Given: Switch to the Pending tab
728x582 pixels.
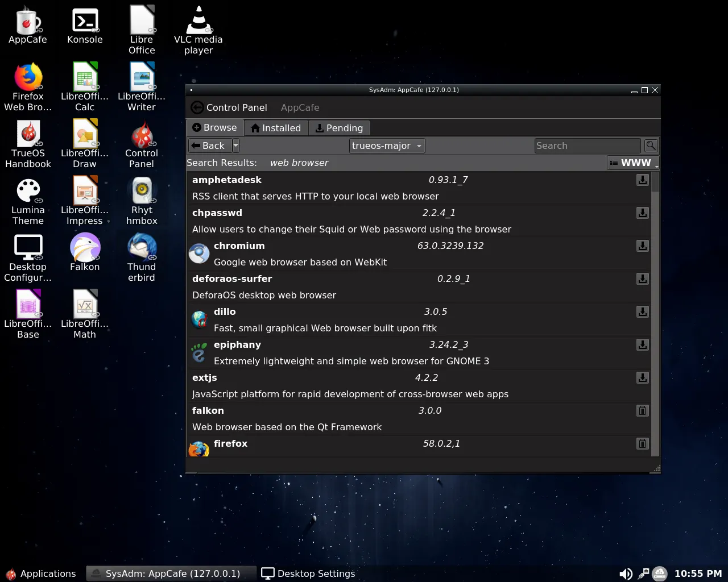Looking at the screenshot, I should 340,128.
